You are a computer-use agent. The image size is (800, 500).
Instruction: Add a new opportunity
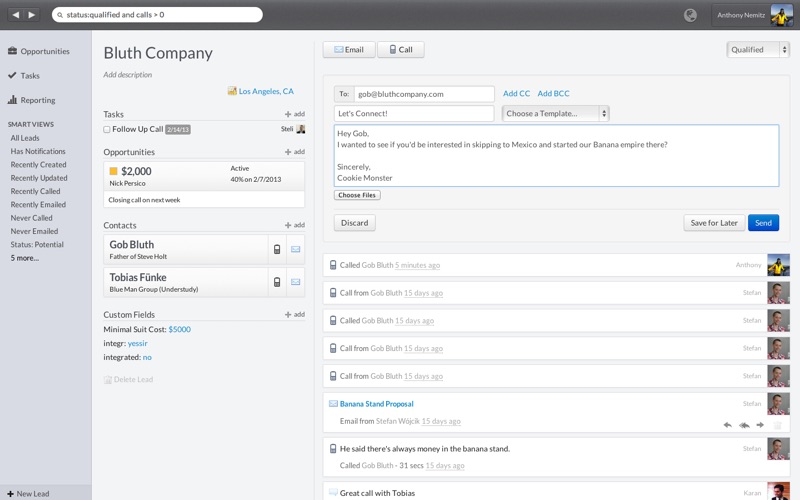295,152
